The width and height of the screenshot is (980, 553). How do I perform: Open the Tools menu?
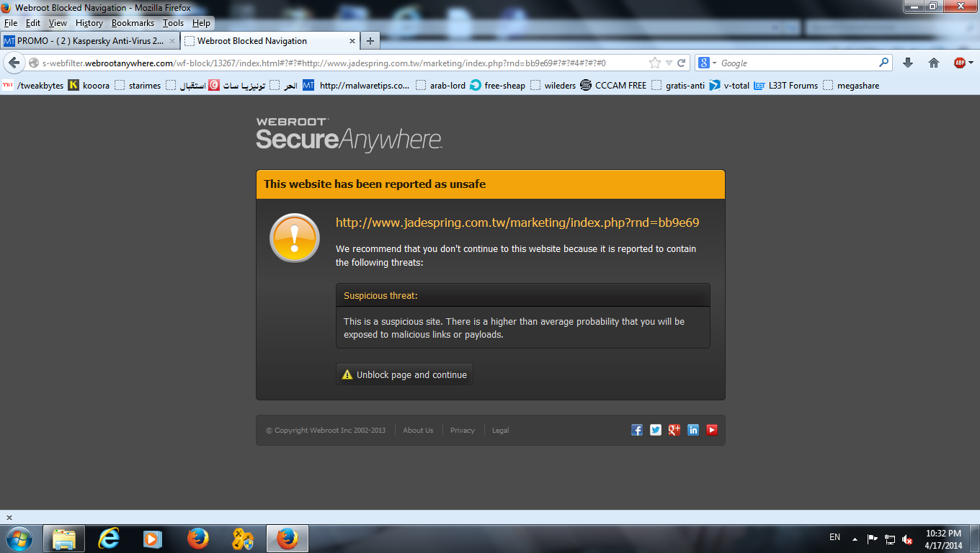tap(173, 23)
